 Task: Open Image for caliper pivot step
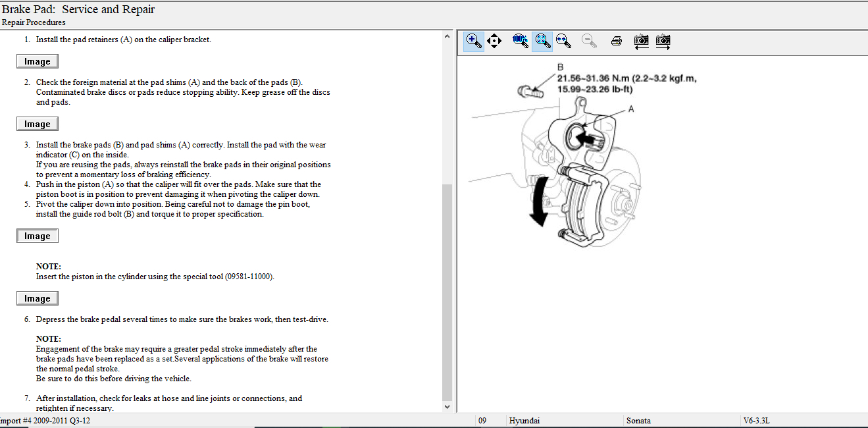(38, 236)
